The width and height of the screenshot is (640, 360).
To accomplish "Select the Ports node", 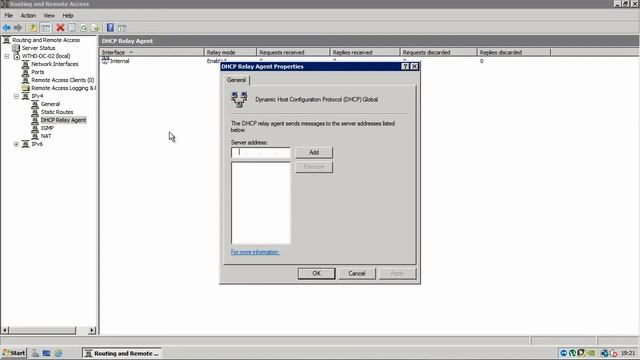I will [38, 72].
